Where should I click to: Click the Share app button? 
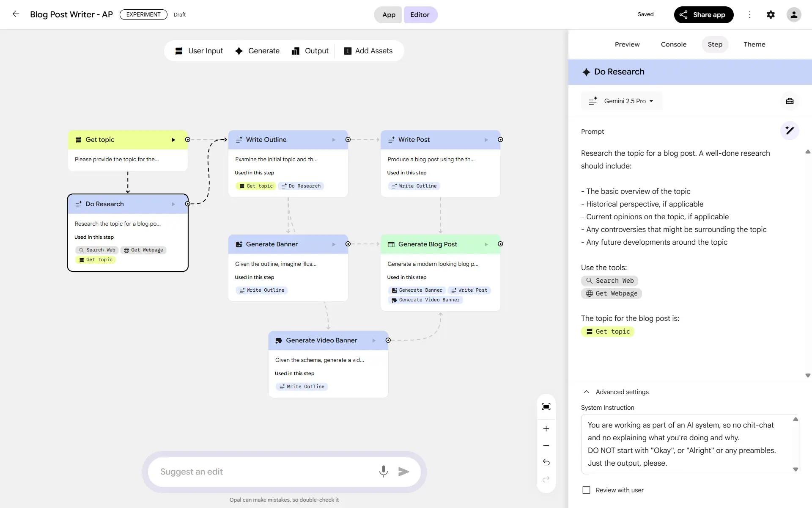coord(703,15)
